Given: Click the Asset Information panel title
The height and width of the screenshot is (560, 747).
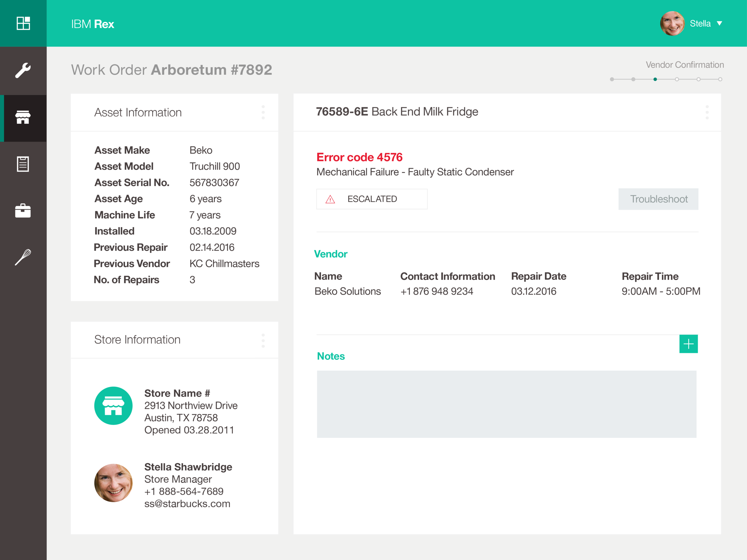Looking at the screenshot, I should [x=138, y=112].
